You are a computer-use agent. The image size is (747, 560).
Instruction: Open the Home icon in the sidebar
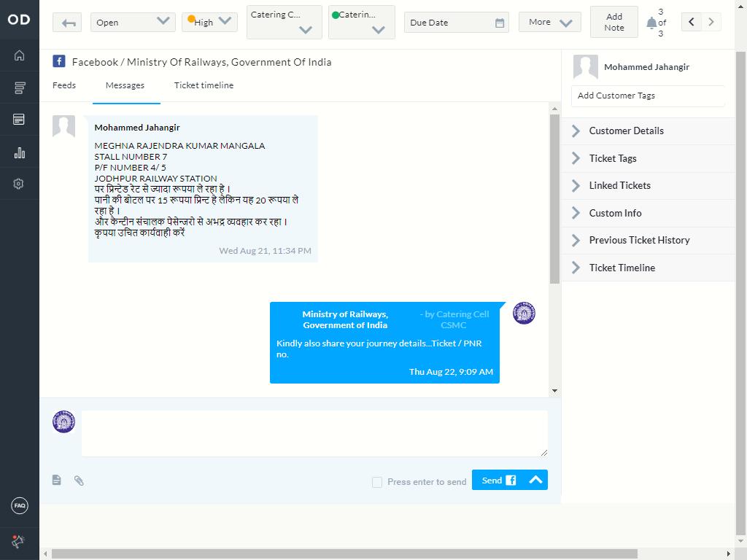coord(19,55)
